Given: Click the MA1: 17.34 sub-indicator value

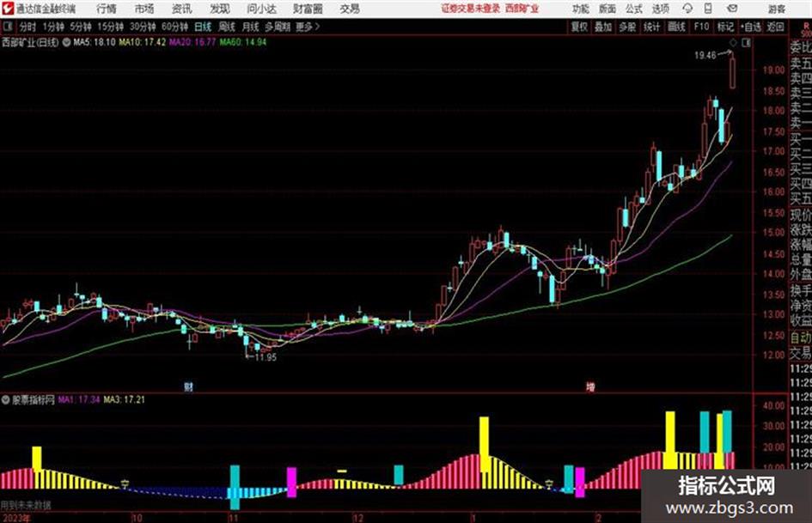Looking at the screenshot, I should coord(79,399).
